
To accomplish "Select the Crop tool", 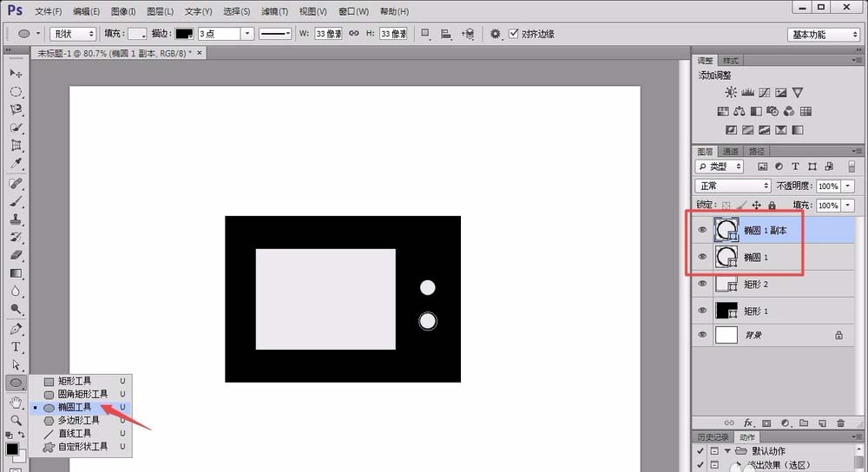I will pos(16,145).
